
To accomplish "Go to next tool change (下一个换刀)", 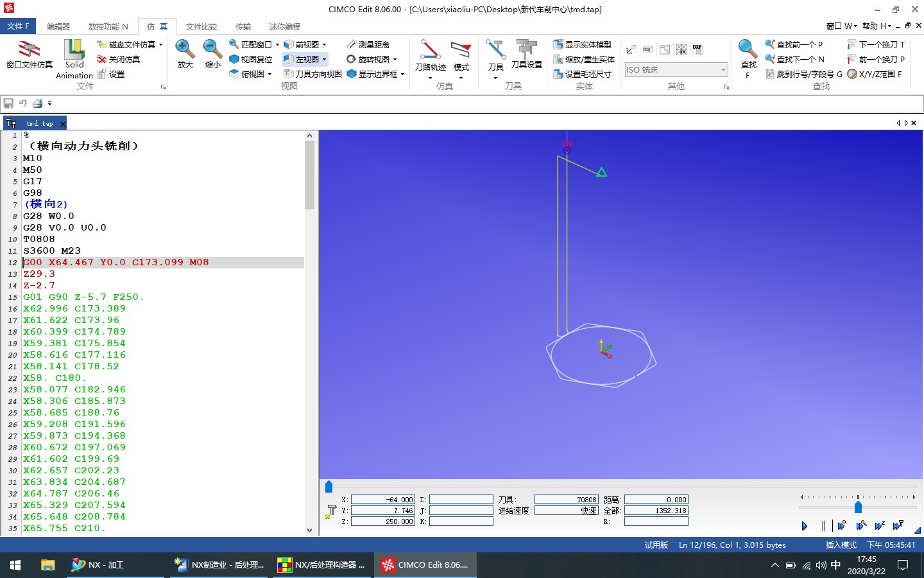I will [876, 44].
